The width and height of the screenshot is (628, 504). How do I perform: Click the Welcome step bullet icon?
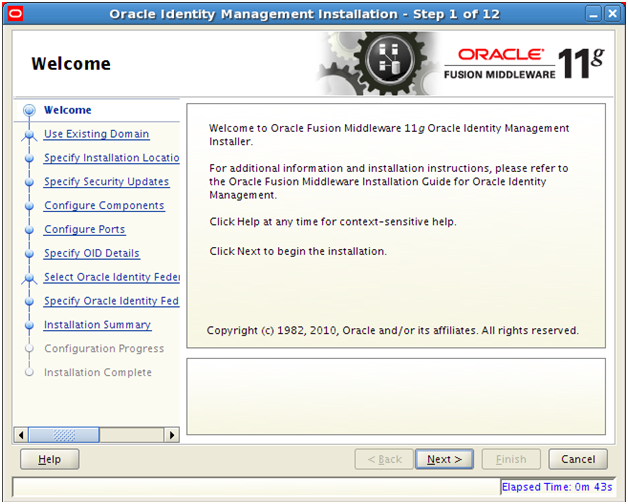pyautogui.click(x=29, y=110)
